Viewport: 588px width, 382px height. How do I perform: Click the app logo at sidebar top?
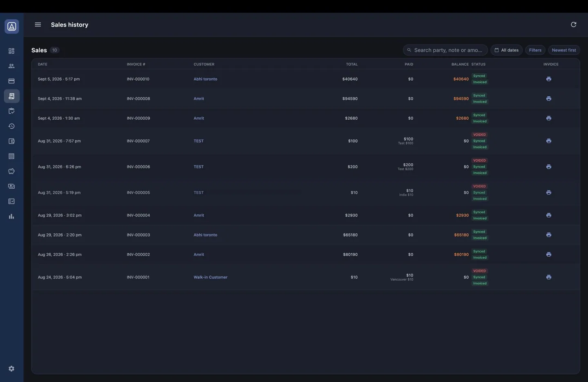(11, 27)
